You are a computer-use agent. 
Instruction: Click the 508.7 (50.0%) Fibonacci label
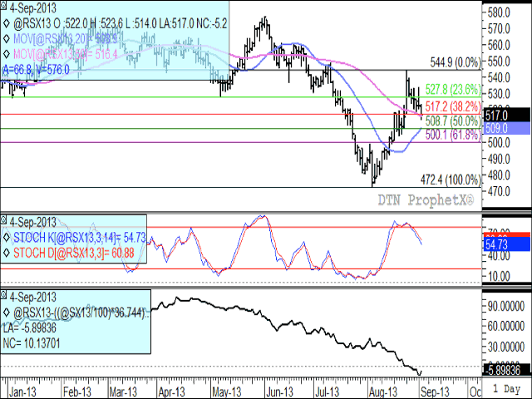(453, 121)
